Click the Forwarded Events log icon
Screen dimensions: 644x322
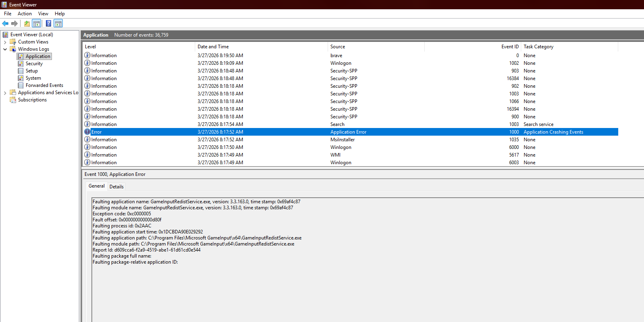coord(21,85)
